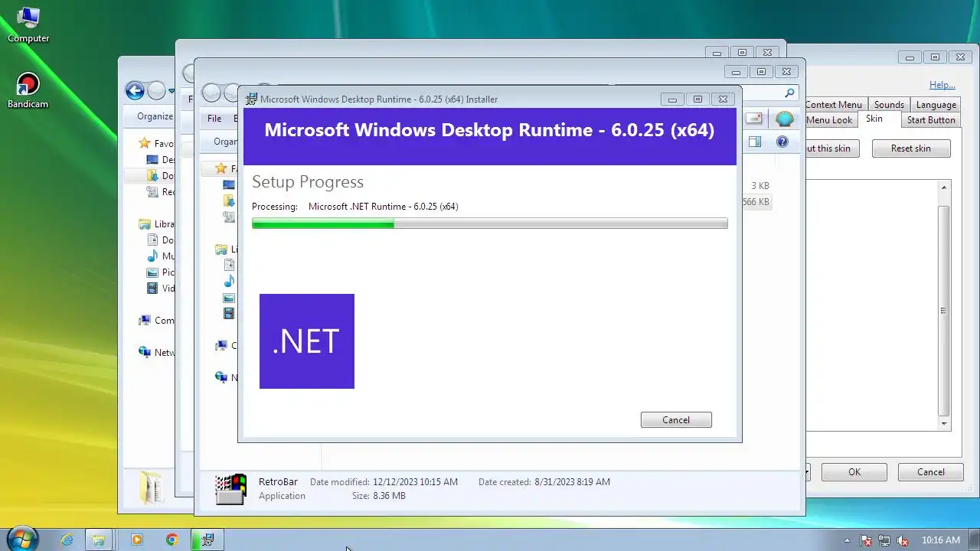Select Libraries in rear Explorer sidebar
This screenshot has width=980, height=551.
pyautogui.click(x=156, y=224)
